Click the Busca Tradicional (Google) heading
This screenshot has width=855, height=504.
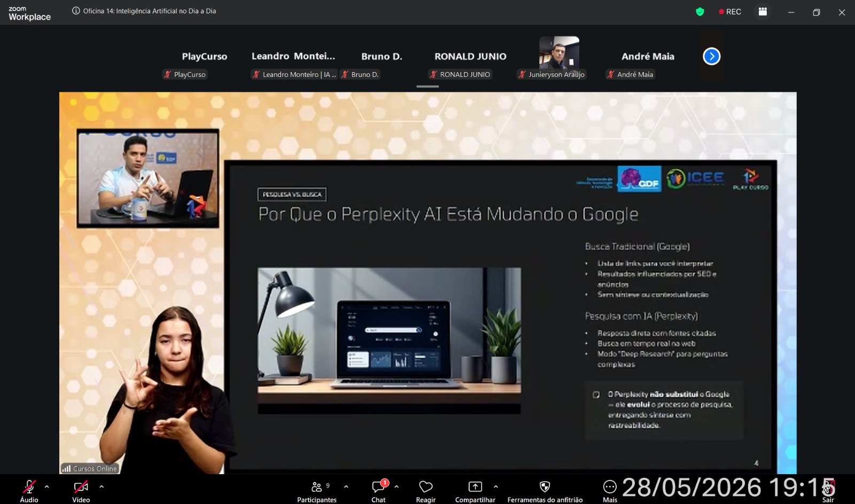[637, 246]
